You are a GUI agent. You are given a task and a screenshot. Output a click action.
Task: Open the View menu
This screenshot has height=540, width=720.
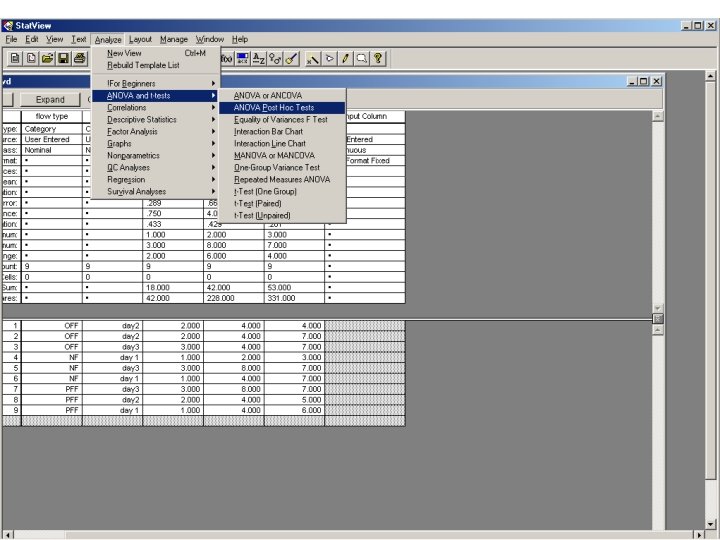pyautogui.click(x=54, y=39)
